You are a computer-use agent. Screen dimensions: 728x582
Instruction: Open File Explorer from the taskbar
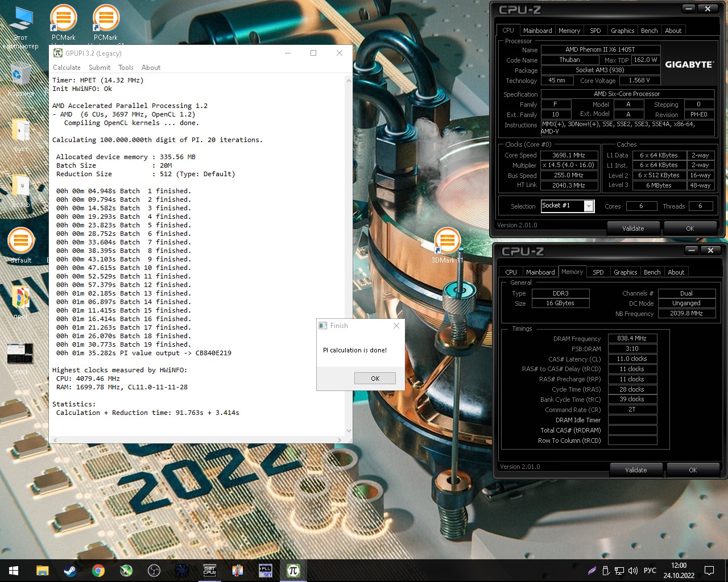42,571
